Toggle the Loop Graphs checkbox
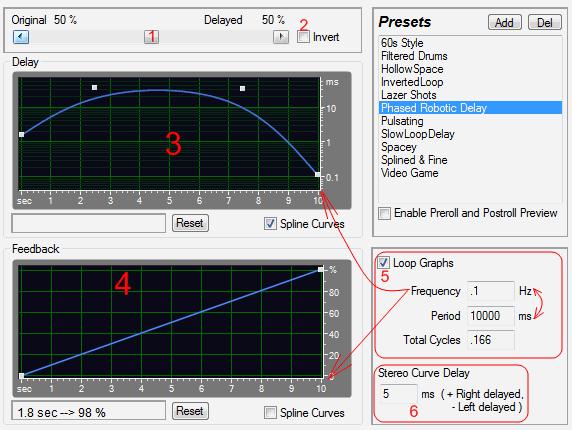The image size is (572, 430). pyautogui.click(x=383, y=263)
